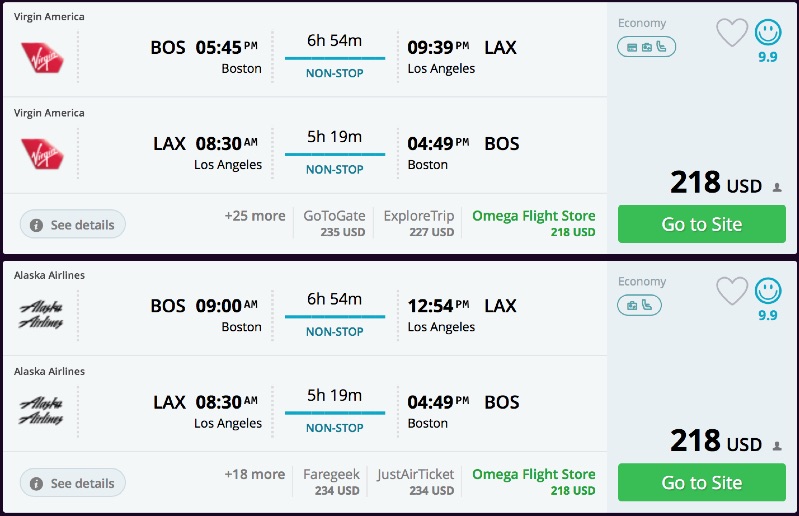This screenshot has height=516, width=799.
Task: Click the smiley rating icon on Virgin America result
Action: click(x=768, y=33)
